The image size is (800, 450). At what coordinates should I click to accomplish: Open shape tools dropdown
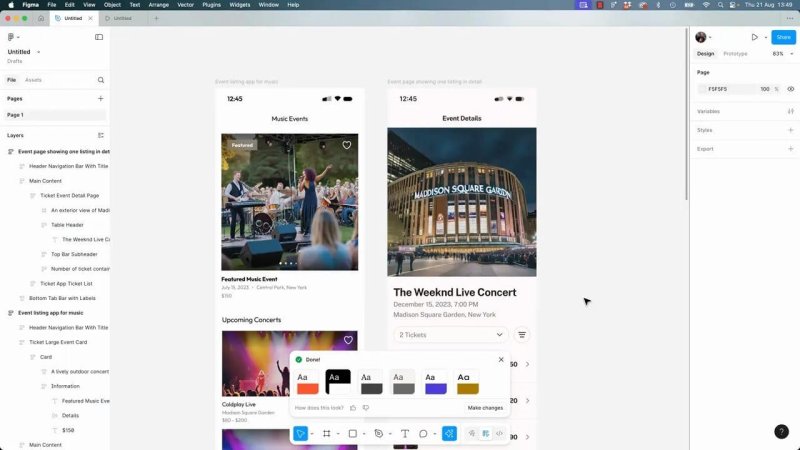coord(364,434)
